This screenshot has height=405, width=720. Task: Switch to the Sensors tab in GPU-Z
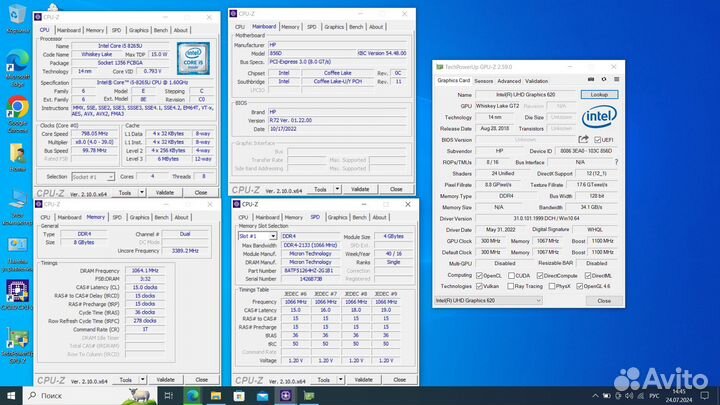484,81
